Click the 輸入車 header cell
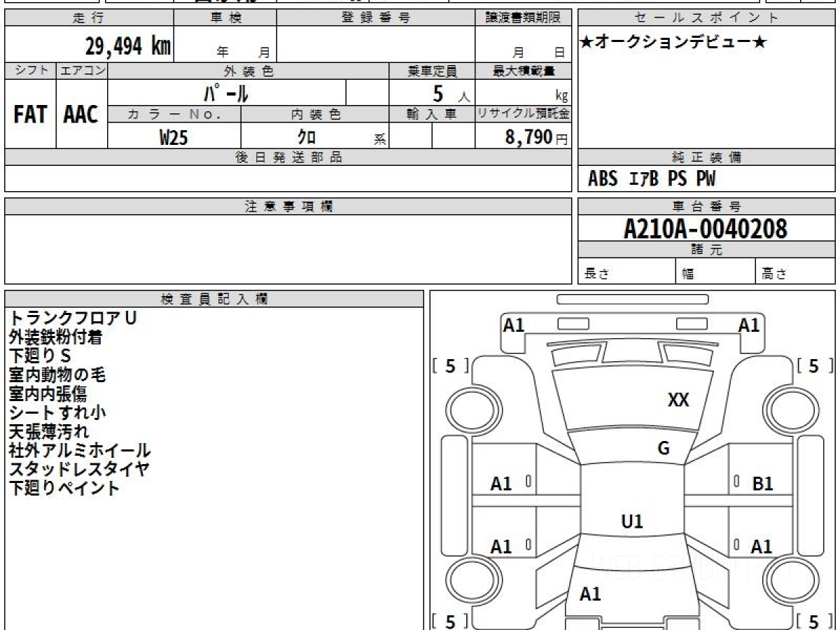Viewport: 840px width, 630px height. [432, 115]
